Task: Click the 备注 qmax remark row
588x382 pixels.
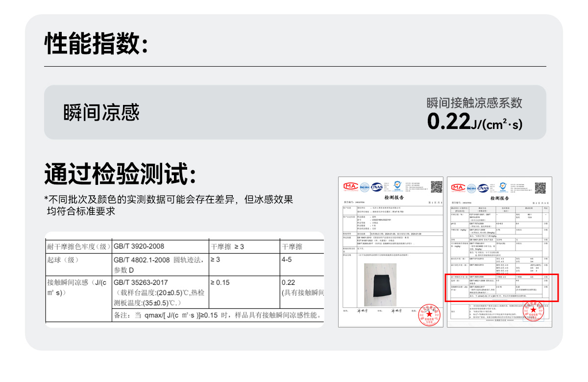Action: coord(218,315)
